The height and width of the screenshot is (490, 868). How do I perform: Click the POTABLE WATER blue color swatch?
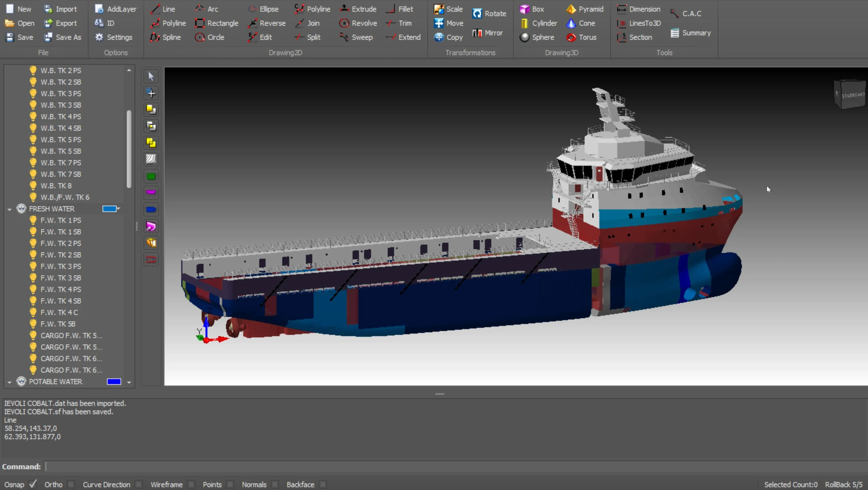pyautogui.click(x=114, y=382)
